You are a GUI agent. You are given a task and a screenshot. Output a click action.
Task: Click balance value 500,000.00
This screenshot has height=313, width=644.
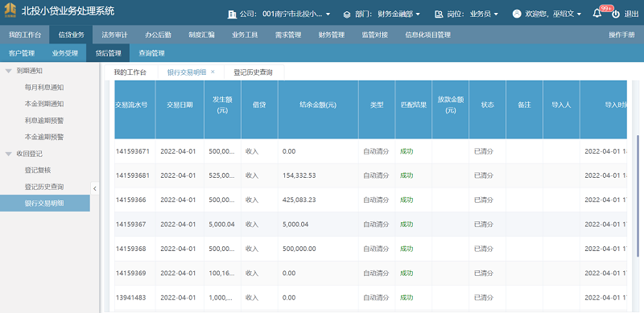click(299, 249)
